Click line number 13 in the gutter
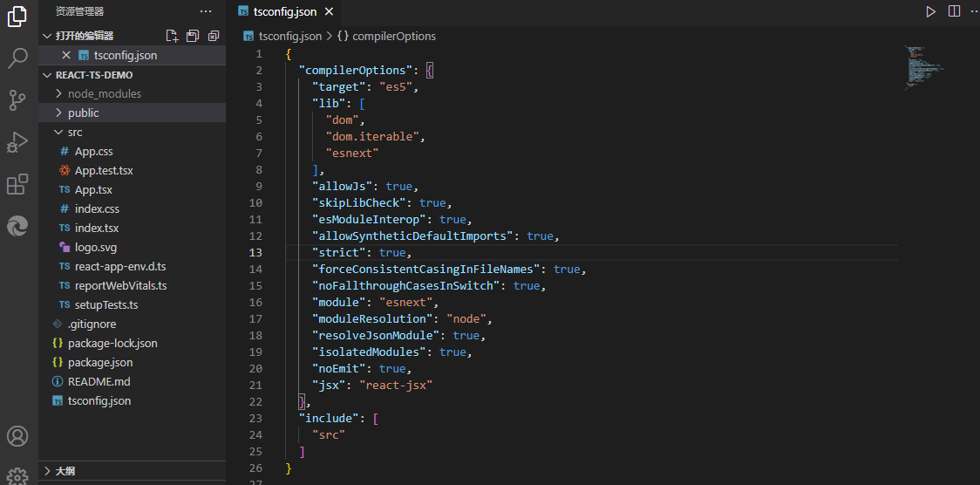This screenshot has height=485, width=980. coord(255,252)
